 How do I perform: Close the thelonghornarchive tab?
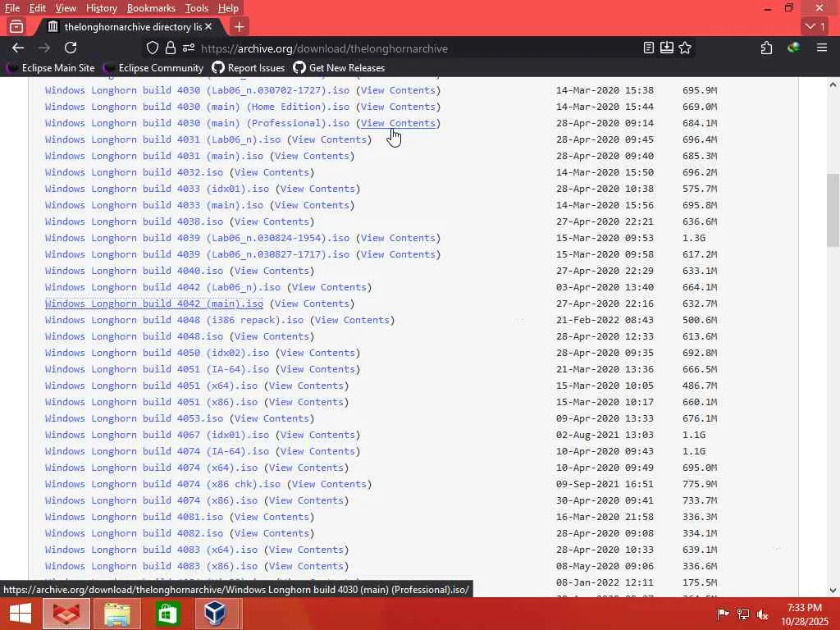208,26
